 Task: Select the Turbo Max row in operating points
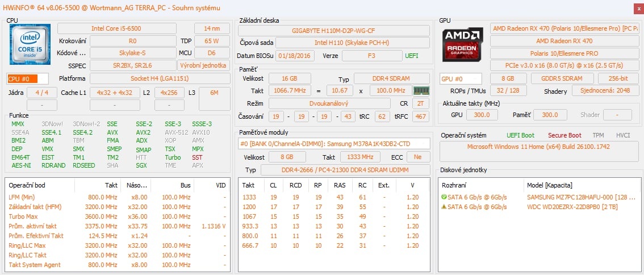(x=24, y=216)
